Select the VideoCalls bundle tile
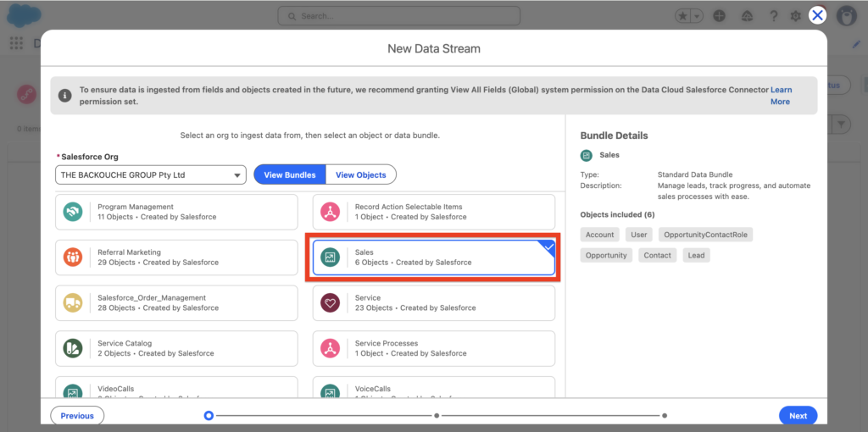This screenshot has height=432, width=868. pos(176,389)
